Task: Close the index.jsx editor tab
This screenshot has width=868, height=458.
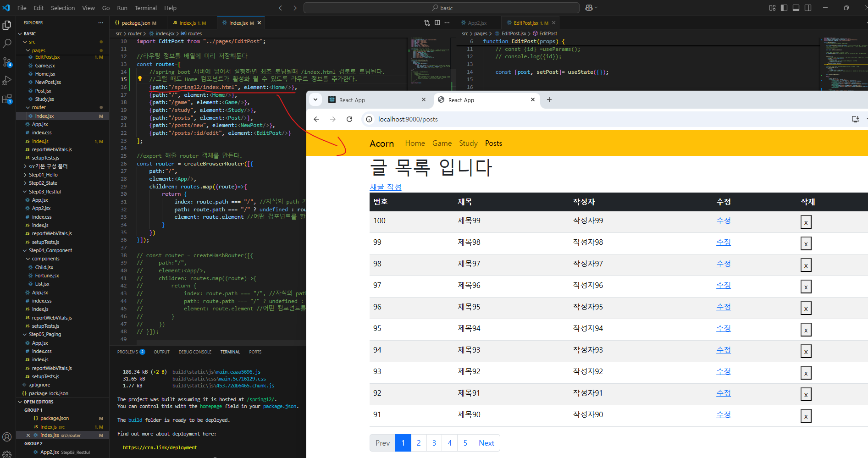Action: 259,22
